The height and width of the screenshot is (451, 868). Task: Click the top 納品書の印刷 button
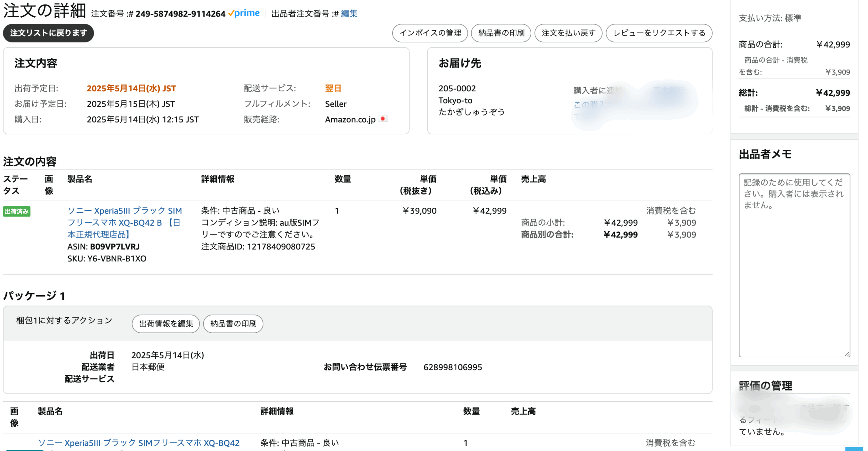click(501, 33)
